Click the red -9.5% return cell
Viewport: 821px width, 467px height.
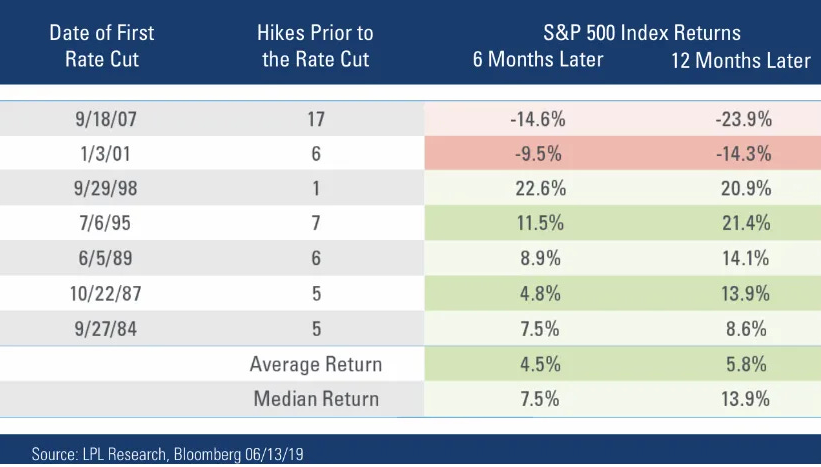538,154
